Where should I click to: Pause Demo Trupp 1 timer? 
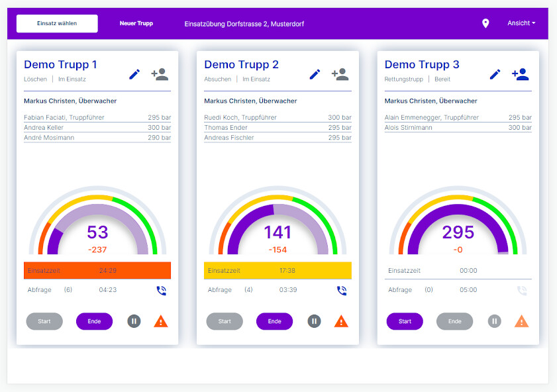pos(134,322)
